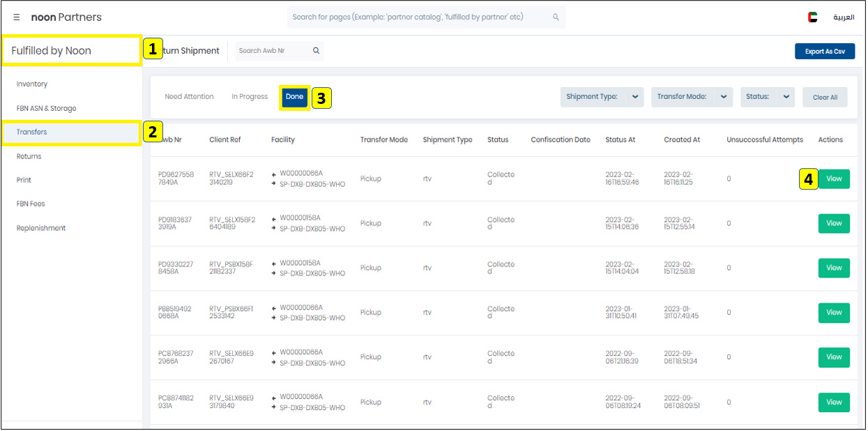Open the Replenishment section
The width and height of the screenshot is (868, 431).
[42, 228]
